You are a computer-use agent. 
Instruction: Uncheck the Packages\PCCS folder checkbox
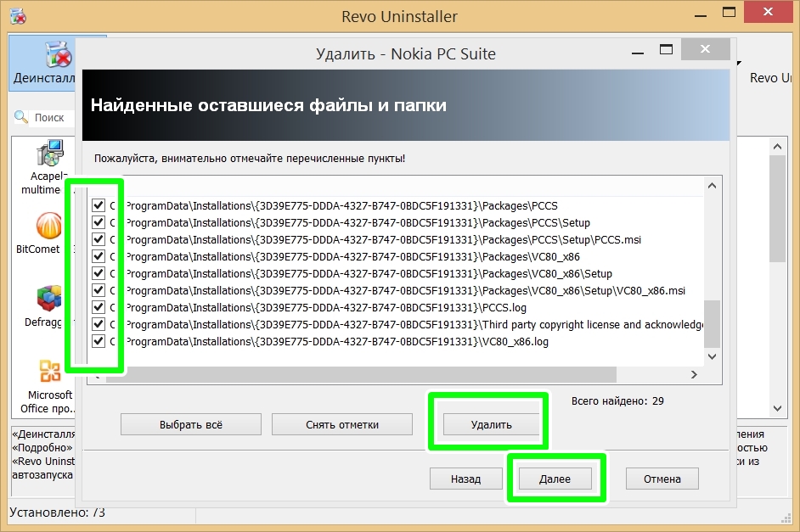coord(99,205)
